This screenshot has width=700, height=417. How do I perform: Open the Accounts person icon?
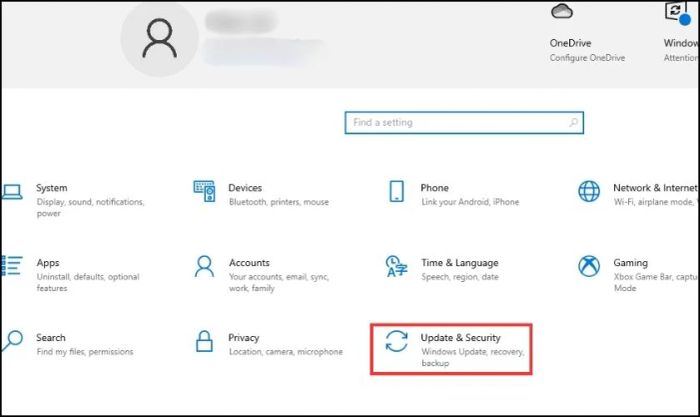[x=204, y=266]
